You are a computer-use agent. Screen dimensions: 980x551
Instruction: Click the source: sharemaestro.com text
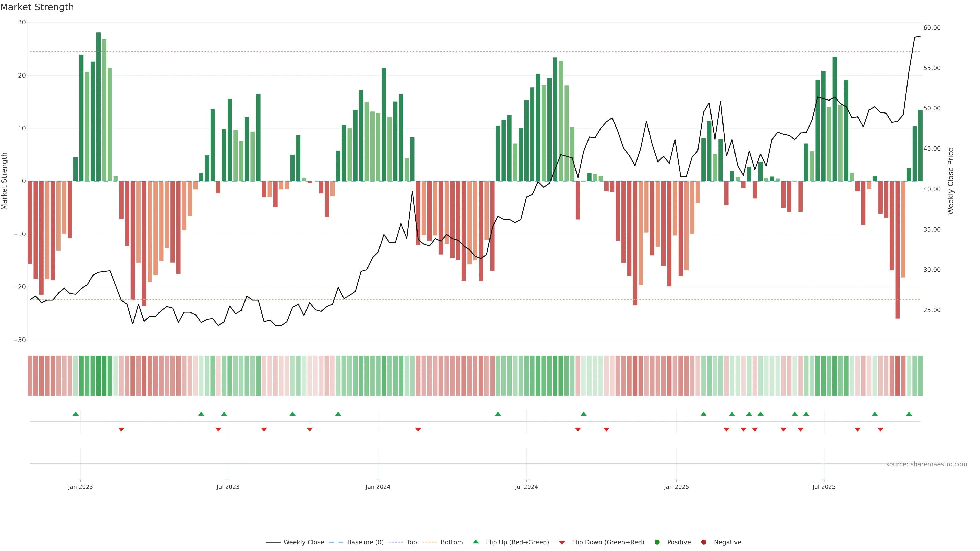(x=926, y=464)
